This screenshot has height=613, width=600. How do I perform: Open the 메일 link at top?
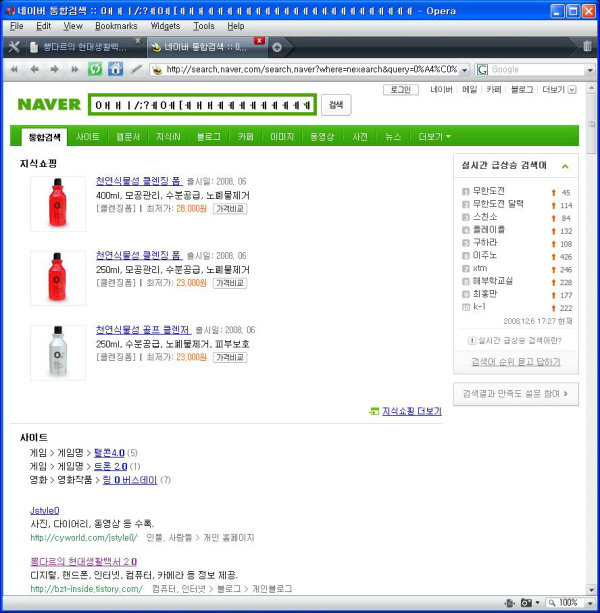(469, 90)
